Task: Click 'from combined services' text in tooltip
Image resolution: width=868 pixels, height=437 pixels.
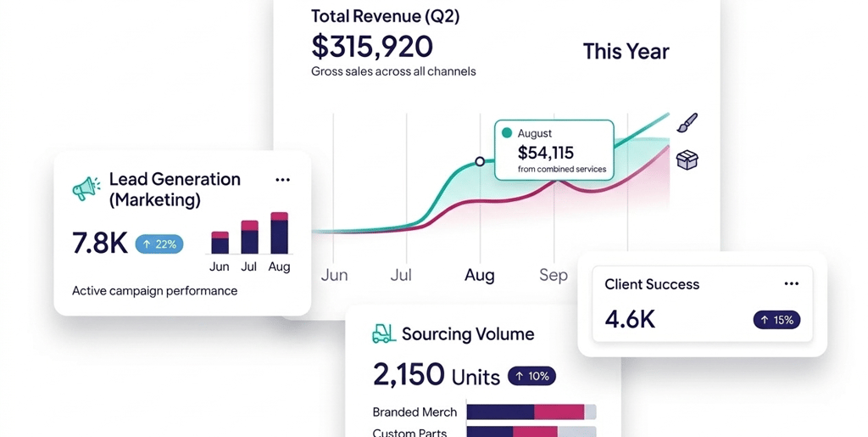Action: click(562, 169)
